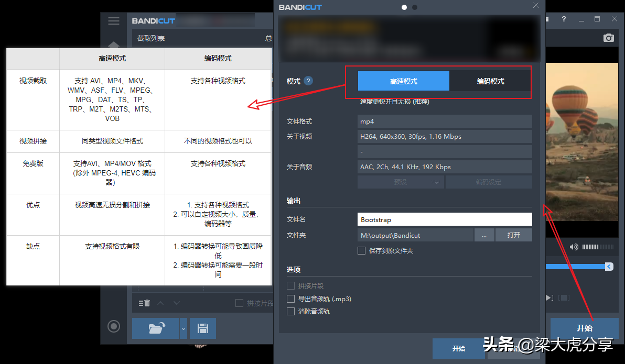Click the 文件格式 field showing mp4

pos(445,121)
